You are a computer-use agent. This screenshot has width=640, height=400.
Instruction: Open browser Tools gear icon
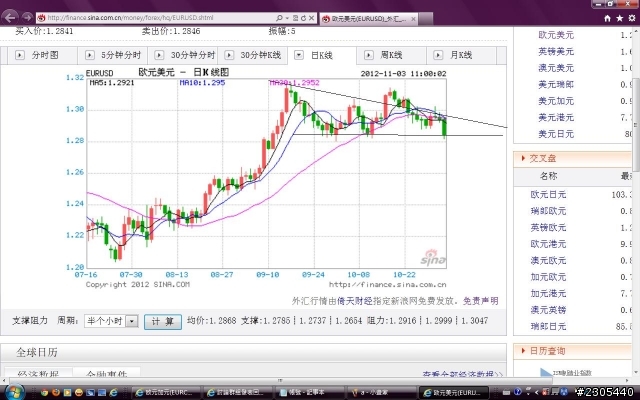(632, 18)
